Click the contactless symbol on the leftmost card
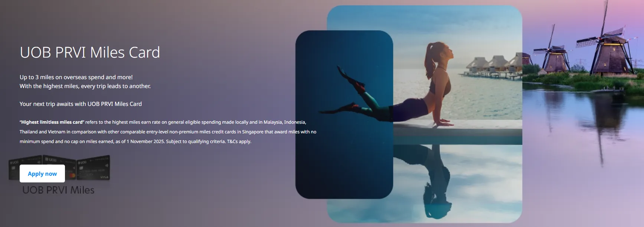Image resolution: width=644 pixels, height=227 pixels. tap(39, 162)
